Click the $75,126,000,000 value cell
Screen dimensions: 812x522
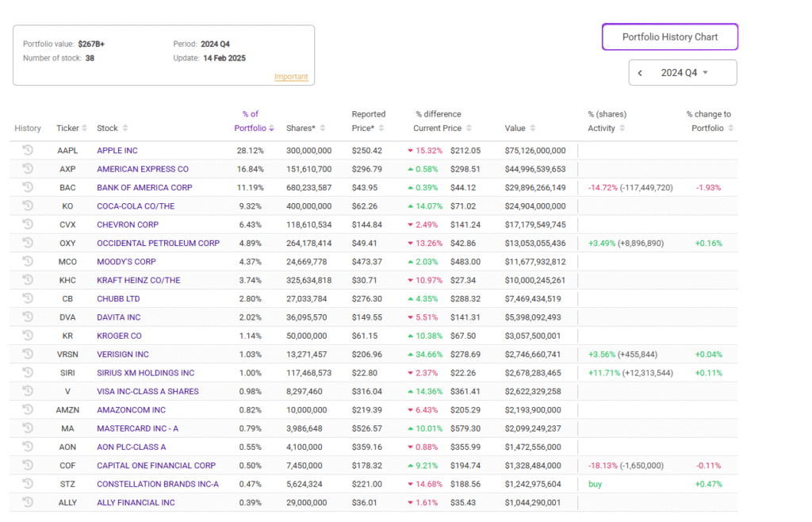[x=535, y=151]
